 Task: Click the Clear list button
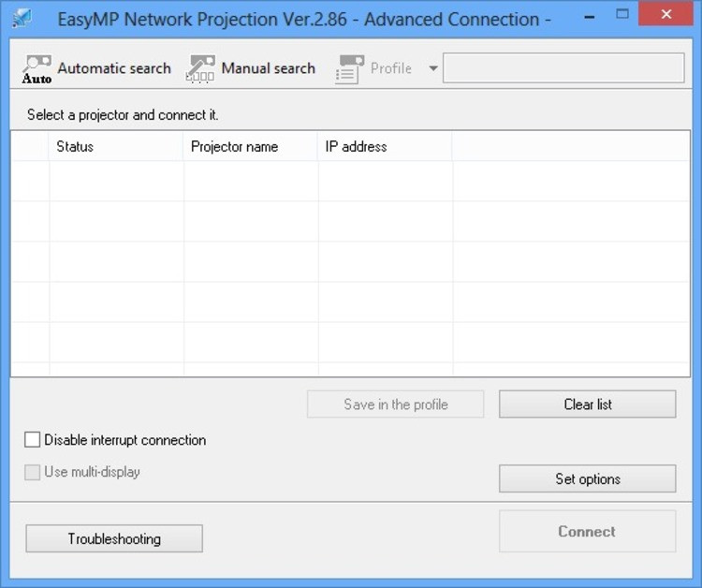coord(588,404)
